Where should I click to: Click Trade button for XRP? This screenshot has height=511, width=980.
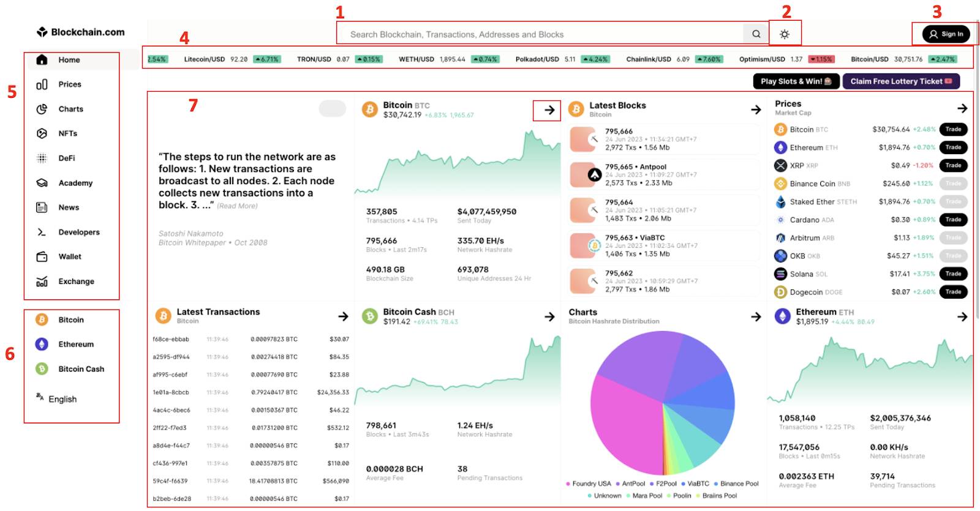[953, 165]
